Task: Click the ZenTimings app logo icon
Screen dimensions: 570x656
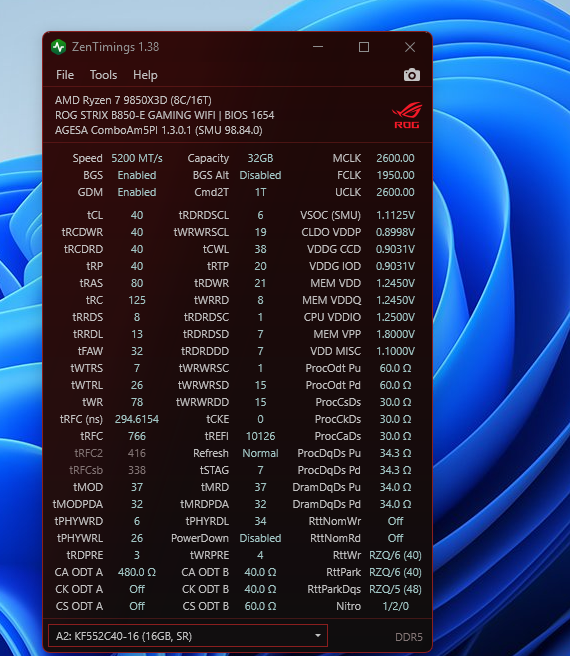Action: click(x=59, y=47)
